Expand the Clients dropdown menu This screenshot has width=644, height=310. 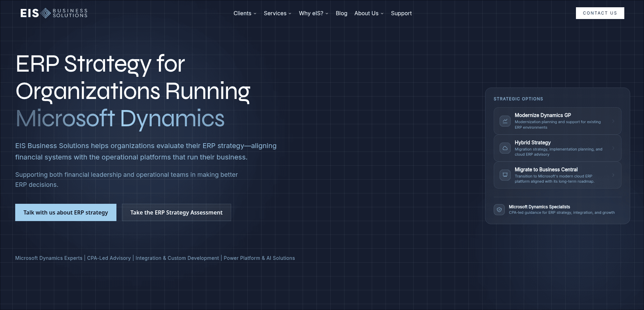[245, 13]
